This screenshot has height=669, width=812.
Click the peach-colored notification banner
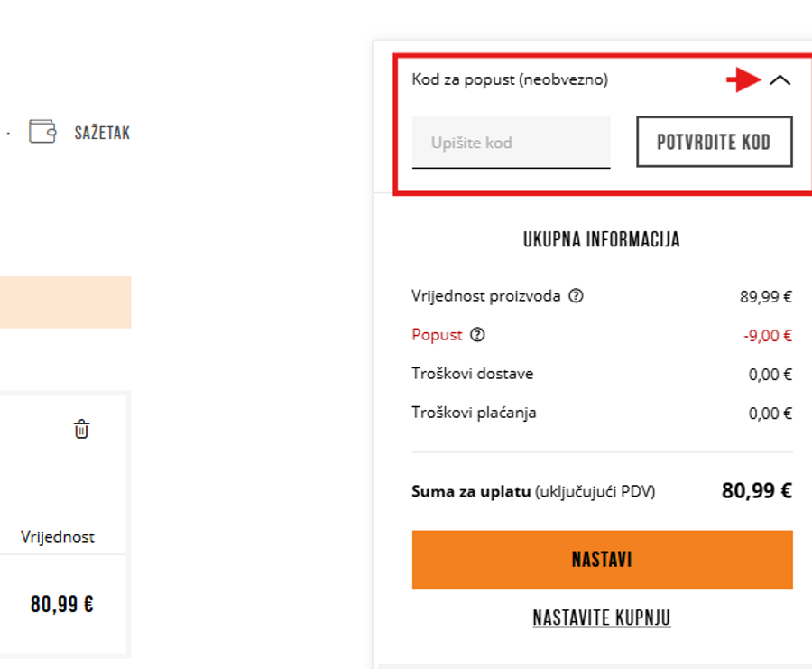[65, 302]
